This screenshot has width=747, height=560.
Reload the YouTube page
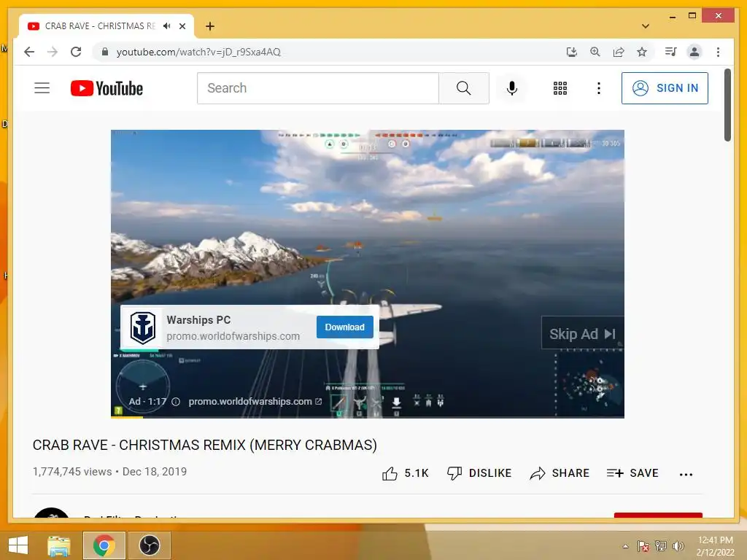pyautogui.click(x=76, y=52)
